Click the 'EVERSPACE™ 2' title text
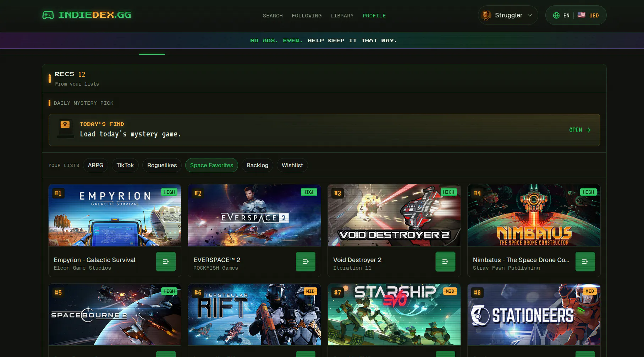The width and height of the screenshot is (644, 357). tap(217, 260)
